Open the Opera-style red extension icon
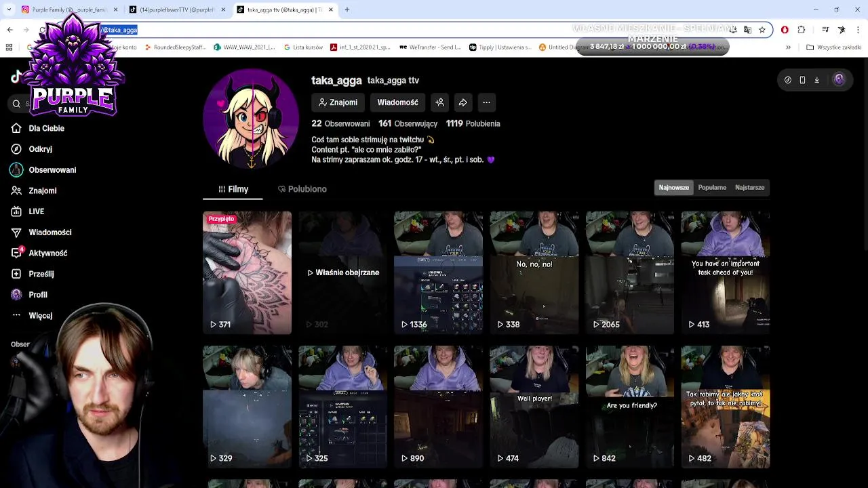Screen dimensions: 868x488 pos(785,30)
